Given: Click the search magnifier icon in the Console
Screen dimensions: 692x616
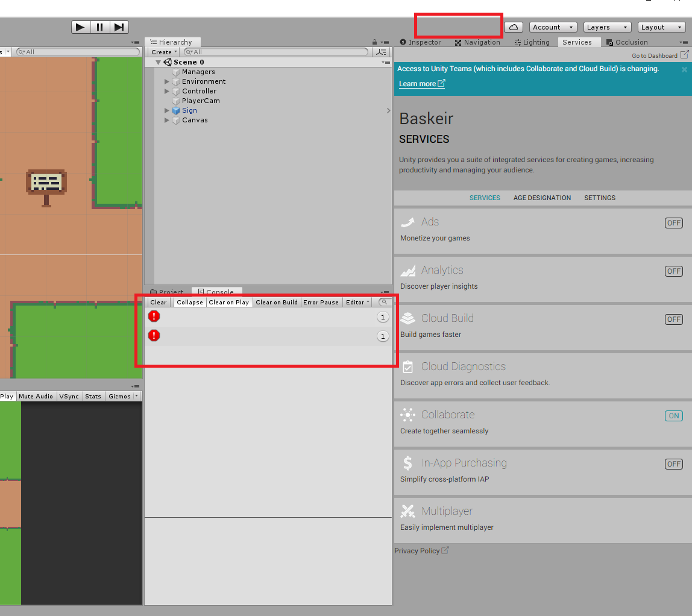Looking at the screenshot, I should click(x=385, y=301).
